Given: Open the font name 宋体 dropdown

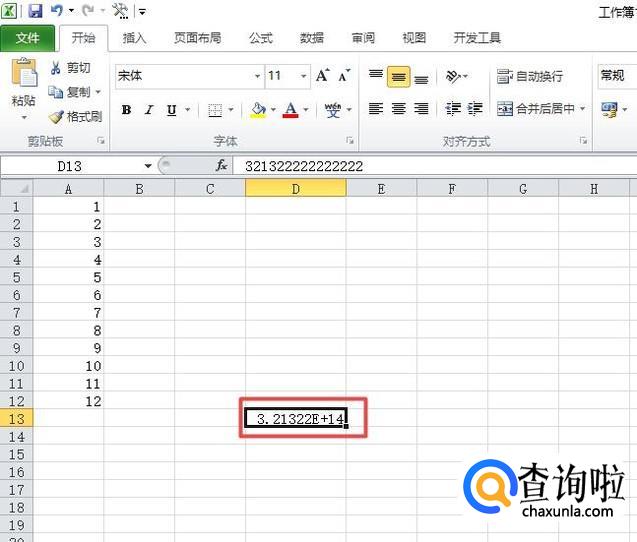Looking at the screenshot, I should [x=257, y=76].
